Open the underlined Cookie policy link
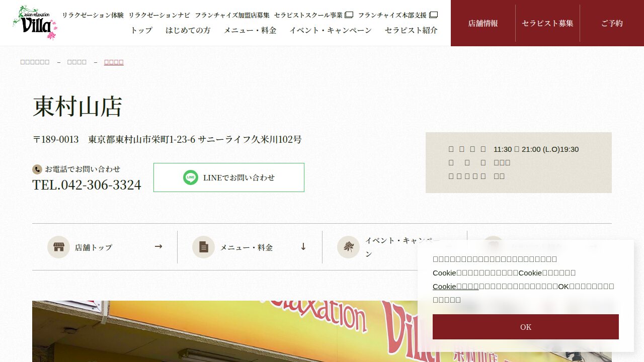This screenshot has width=644, height=362. 456,286
